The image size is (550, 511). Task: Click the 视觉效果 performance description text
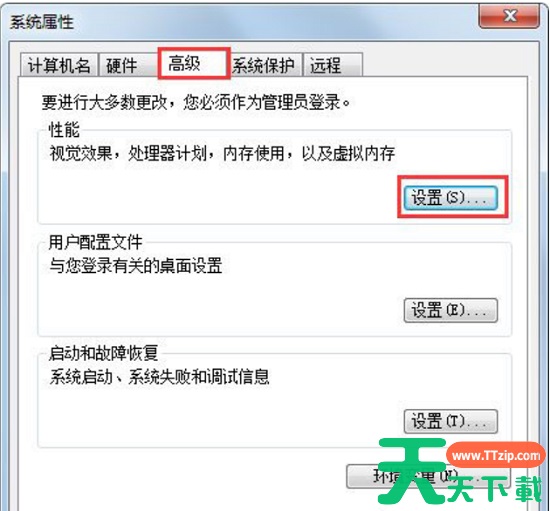click(x=222, y=153)
